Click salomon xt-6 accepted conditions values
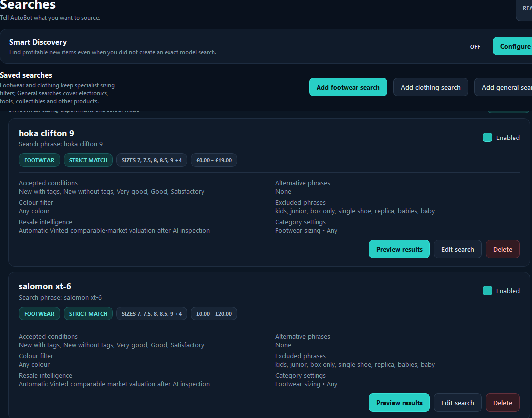 click(111, 345)
